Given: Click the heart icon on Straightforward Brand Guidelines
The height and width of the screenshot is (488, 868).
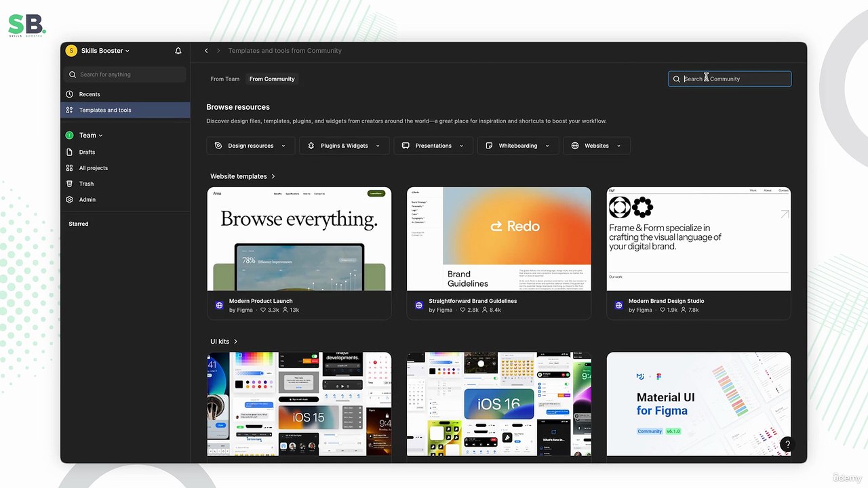Looking at the screenshot, I should pyautogui.click(x=463, y=310).
